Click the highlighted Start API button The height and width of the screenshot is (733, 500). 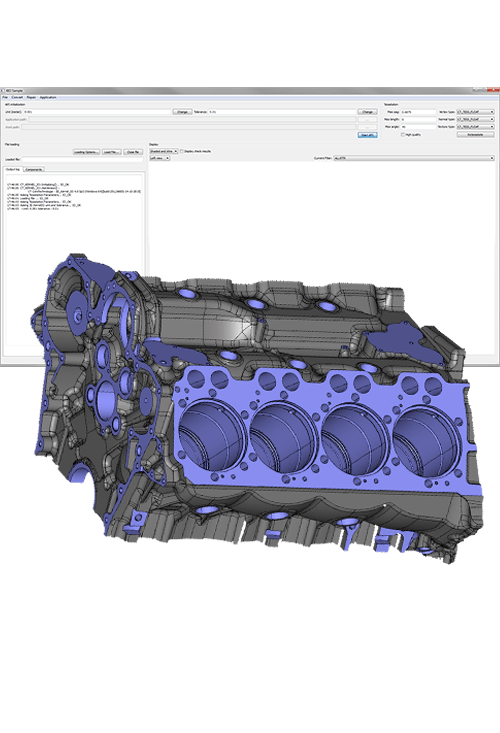(x=367, y=135)
